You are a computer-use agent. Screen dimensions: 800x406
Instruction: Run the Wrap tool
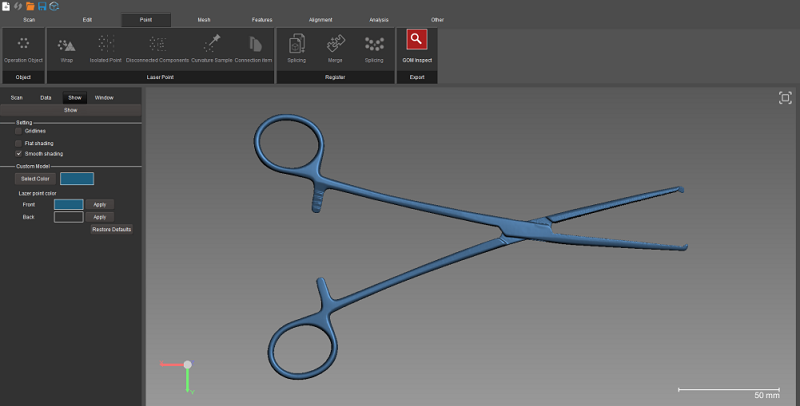pyautogui.click(x=67, y=49)
